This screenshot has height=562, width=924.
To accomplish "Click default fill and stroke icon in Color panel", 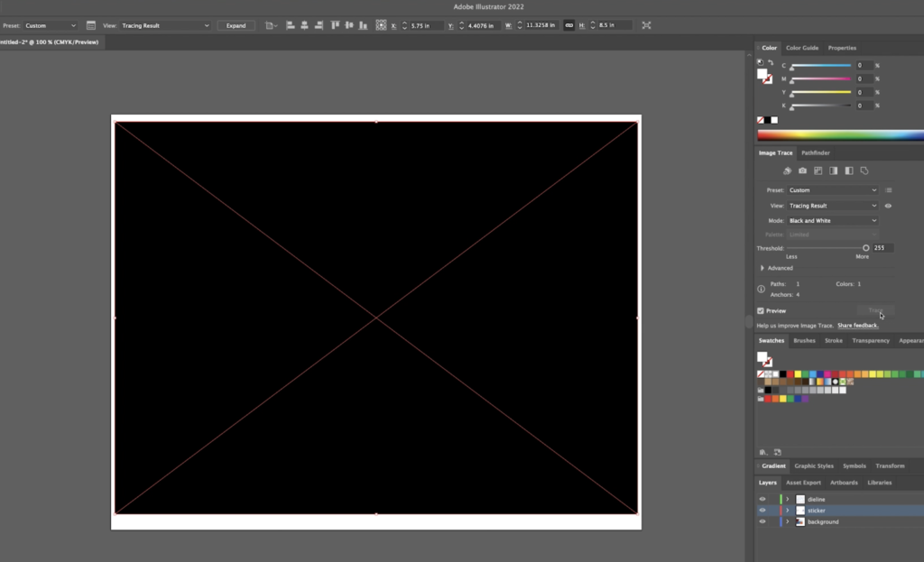I will pos(760,62).
